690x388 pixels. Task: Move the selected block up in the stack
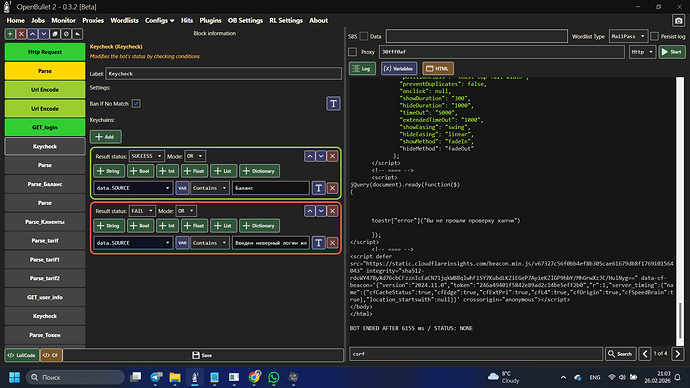click(x=33, y=34)
